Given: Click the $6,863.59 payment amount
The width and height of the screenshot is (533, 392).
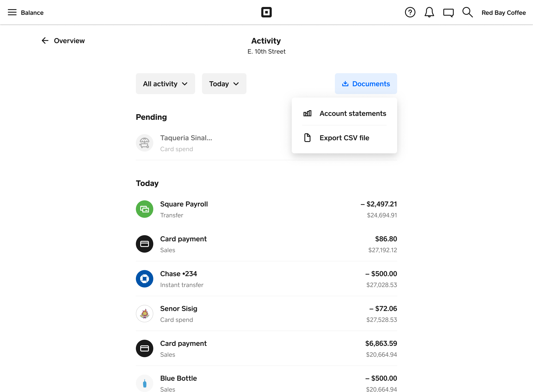Looking at the screenshot, I should [381, 344].
